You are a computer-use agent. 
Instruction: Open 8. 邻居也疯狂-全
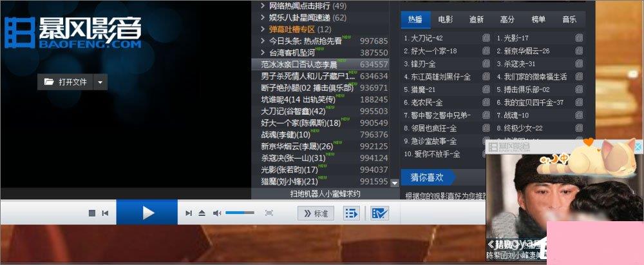click(430, 128)
